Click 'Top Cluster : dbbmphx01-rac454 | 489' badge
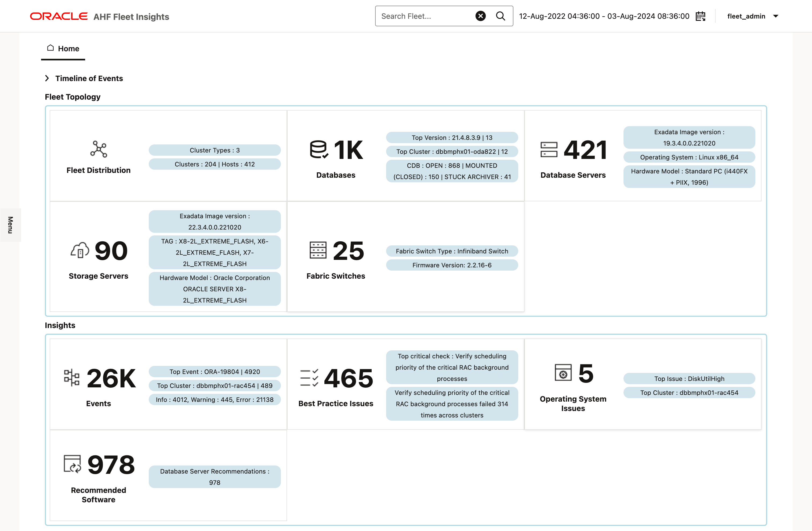 pyautogui.click(x=215, y=386)
